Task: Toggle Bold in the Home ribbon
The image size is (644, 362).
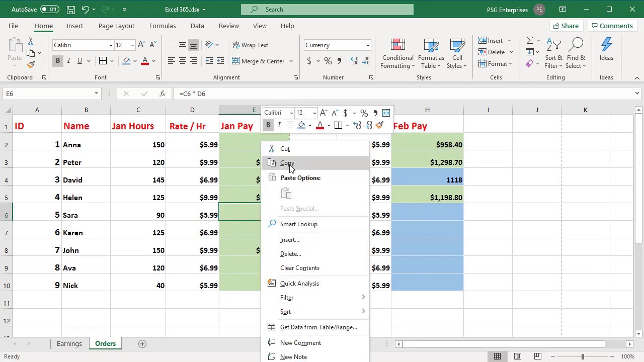Action: [57, 61]
